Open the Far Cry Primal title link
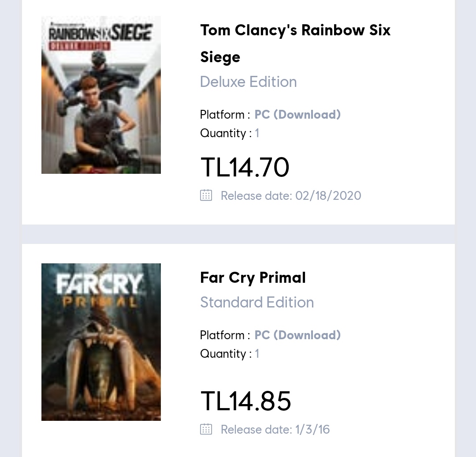 253,277
